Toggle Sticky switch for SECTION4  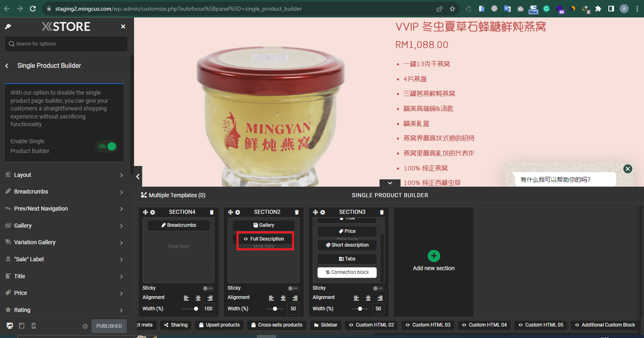click(x=208, y=289)
